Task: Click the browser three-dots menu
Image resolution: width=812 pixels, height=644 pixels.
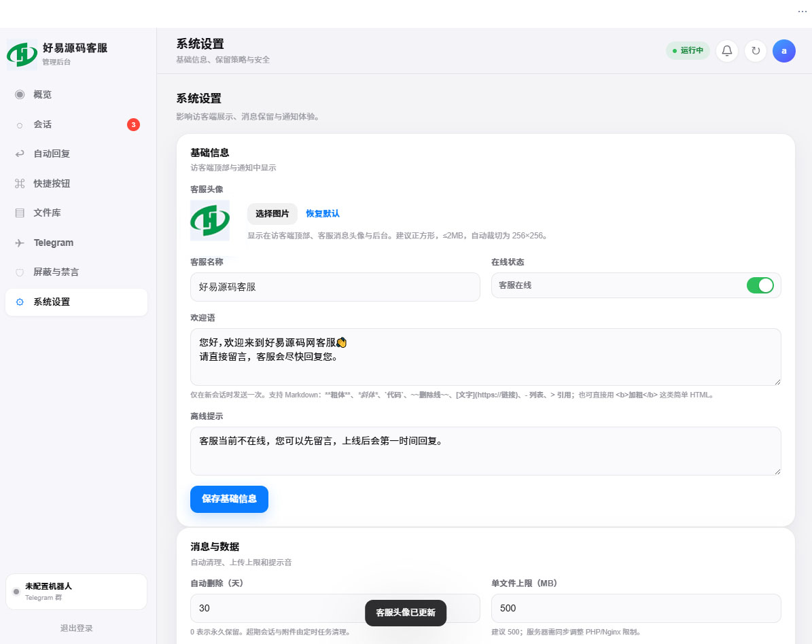Action: pos(802,12)
